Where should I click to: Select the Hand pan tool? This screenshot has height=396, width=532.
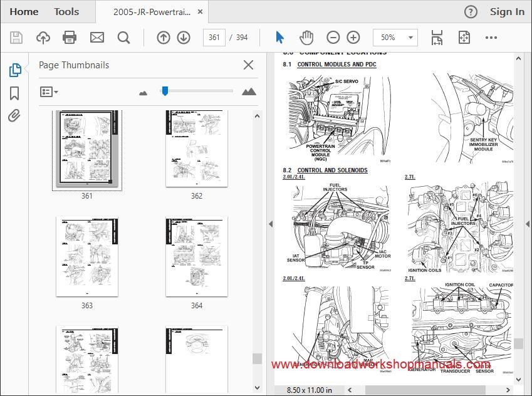click(x=306, y=38)
